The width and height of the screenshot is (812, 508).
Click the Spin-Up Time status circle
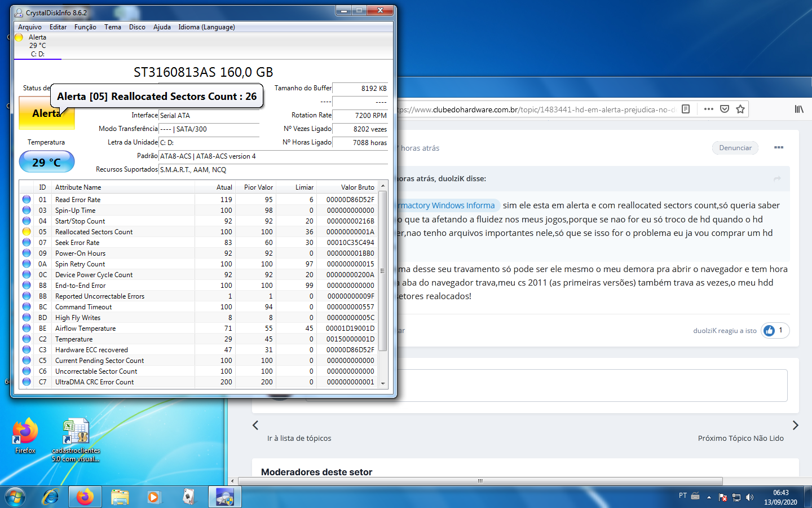click(27, 210)
